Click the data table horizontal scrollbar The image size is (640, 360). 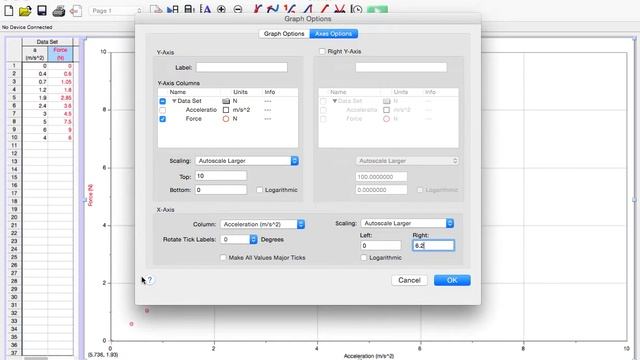36,358
